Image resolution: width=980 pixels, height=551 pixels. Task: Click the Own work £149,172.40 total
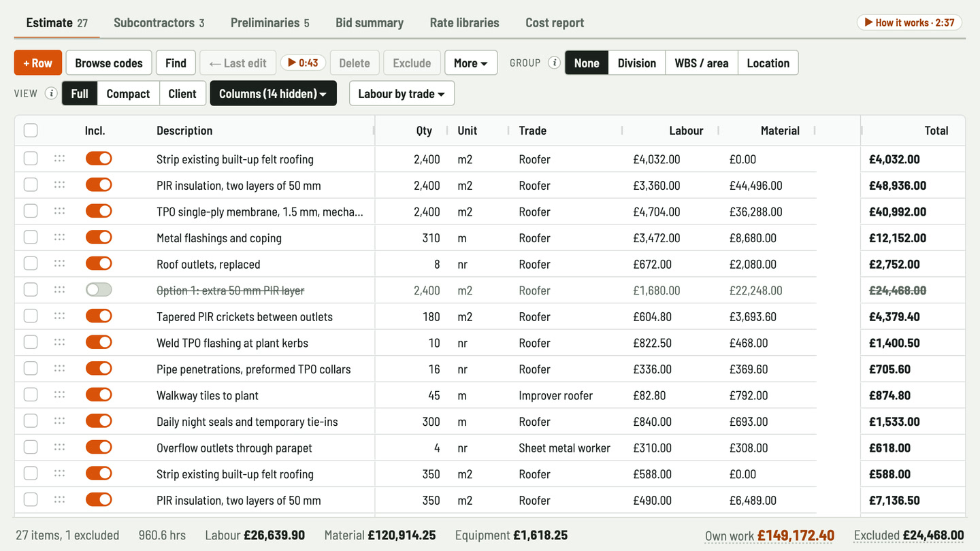770,535
